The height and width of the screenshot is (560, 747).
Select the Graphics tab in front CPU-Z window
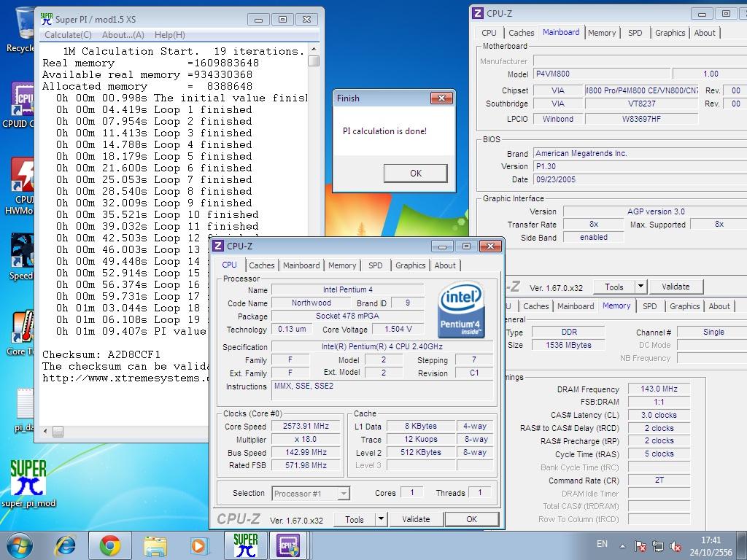[410, 265]
